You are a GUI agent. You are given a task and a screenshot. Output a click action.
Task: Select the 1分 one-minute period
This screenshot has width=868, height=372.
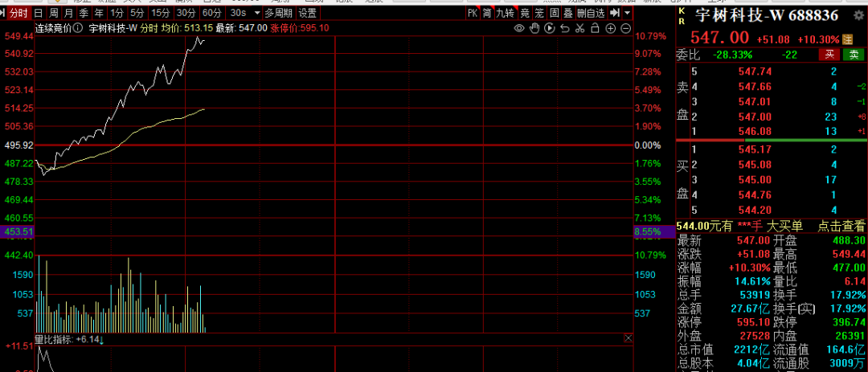click(117, 13)
